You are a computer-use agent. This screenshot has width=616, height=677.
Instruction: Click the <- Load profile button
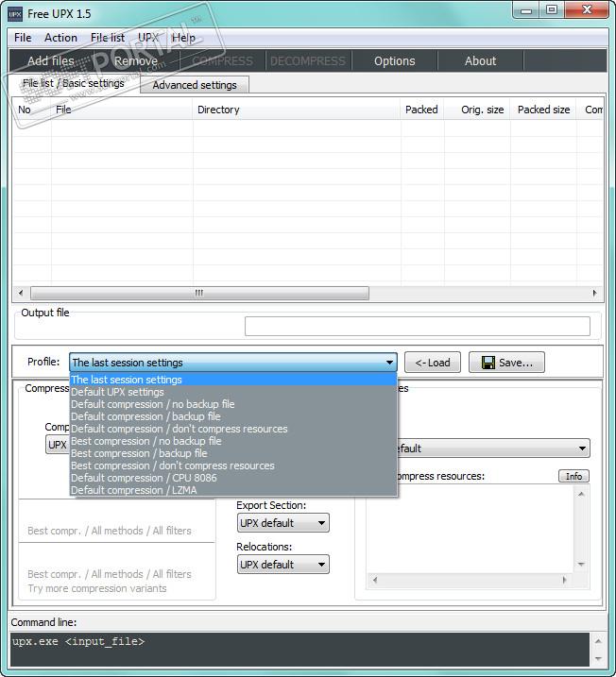pos(433,363)
